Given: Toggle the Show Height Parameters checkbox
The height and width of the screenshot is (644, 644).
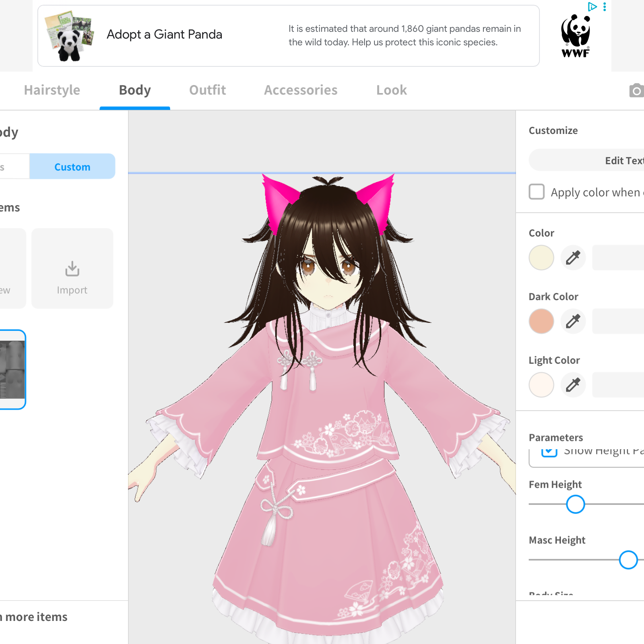Looking at the screenshot, I should [x=549, y=452].
